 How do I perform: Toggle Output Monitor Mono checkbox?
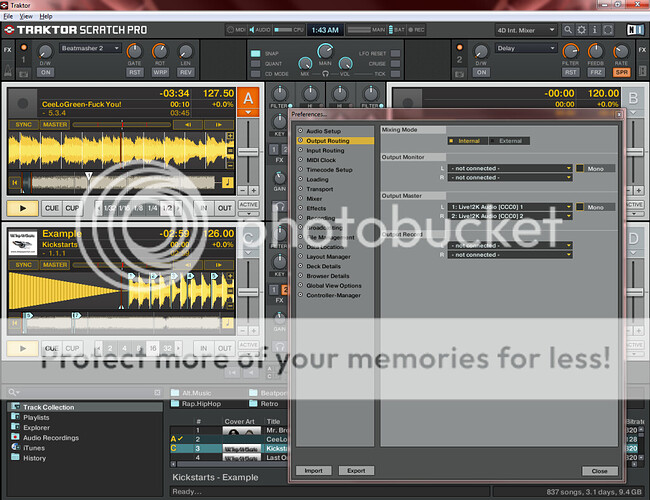point(580,168)
